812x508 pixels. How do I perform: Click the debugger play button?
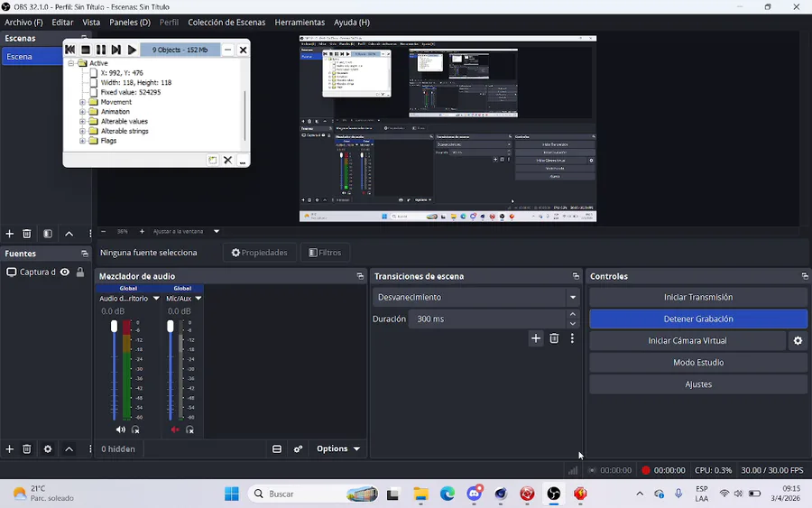(132, 50)
